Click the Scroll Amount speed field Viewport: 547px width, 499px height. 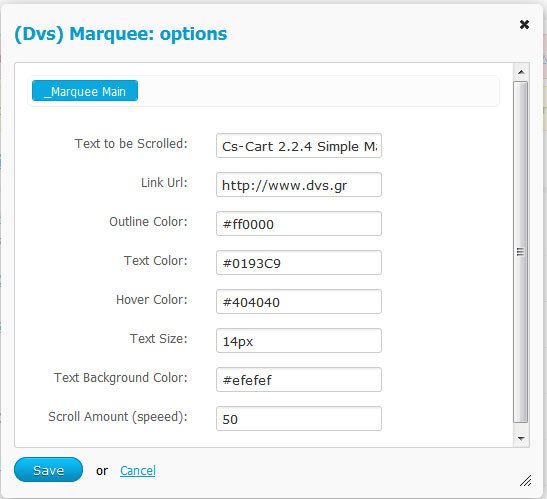click(299, 418)
